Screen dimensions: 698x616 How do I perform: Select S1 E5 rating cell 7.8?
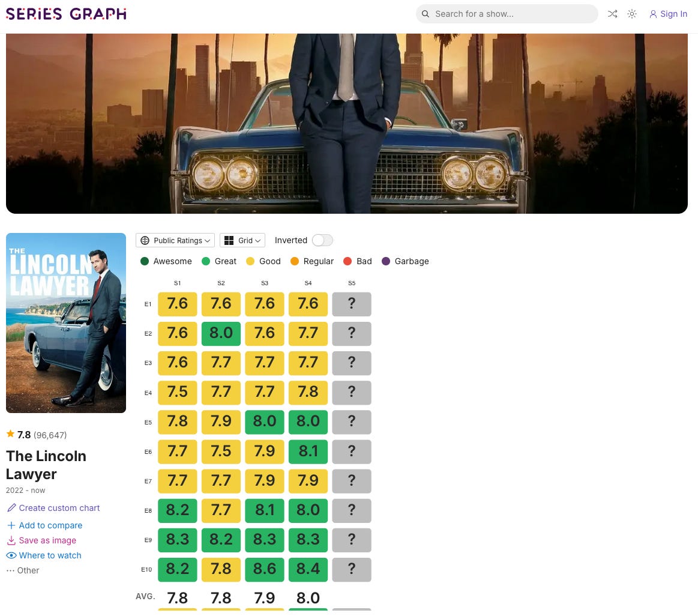(x=177, y=422)
